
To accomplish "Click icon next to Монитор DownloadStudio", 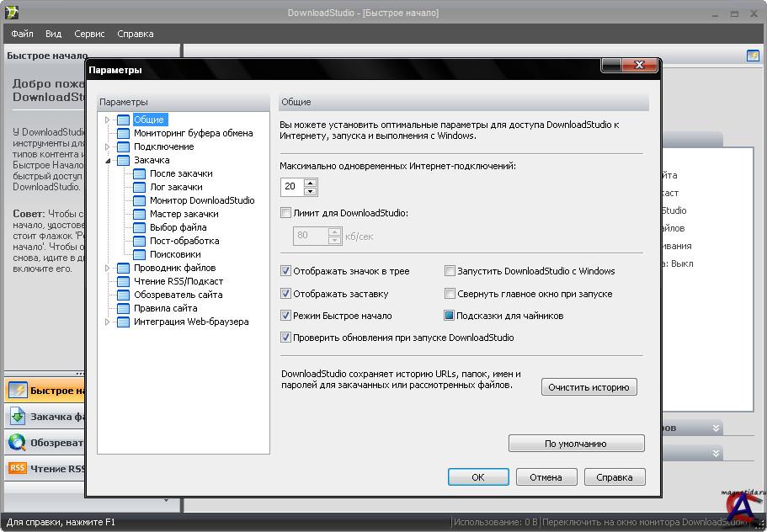I will coord(140,200).
